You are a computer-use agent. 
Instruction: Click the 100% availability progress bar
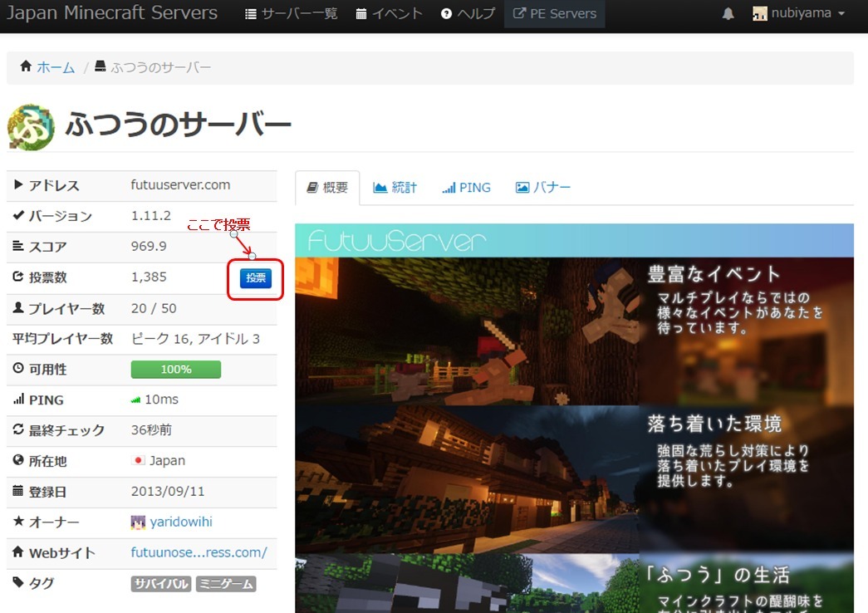click(x=176, y=369)
